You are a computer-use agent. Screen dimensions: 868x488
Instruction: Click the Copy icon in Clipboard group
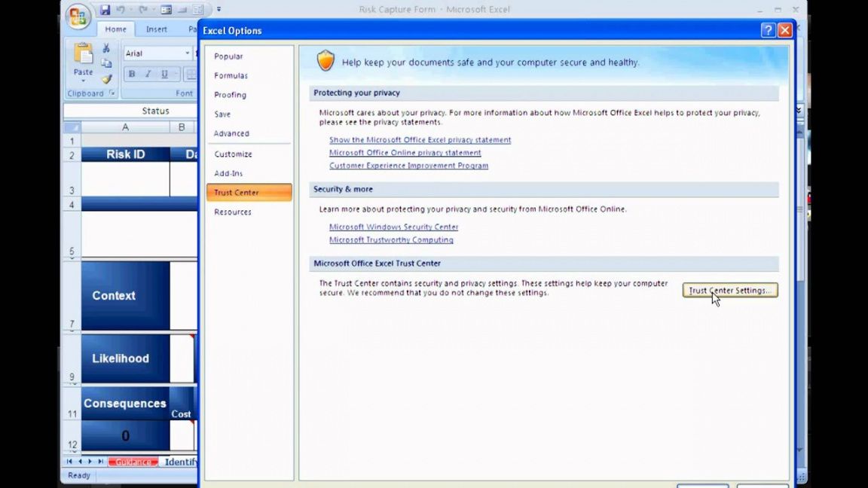point(106,63)
